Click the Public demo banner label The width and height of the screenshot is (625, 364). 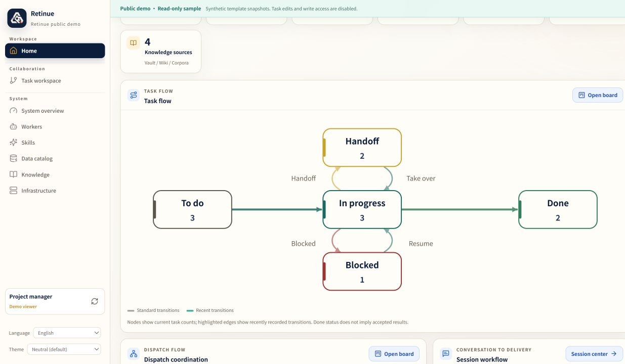135,9
